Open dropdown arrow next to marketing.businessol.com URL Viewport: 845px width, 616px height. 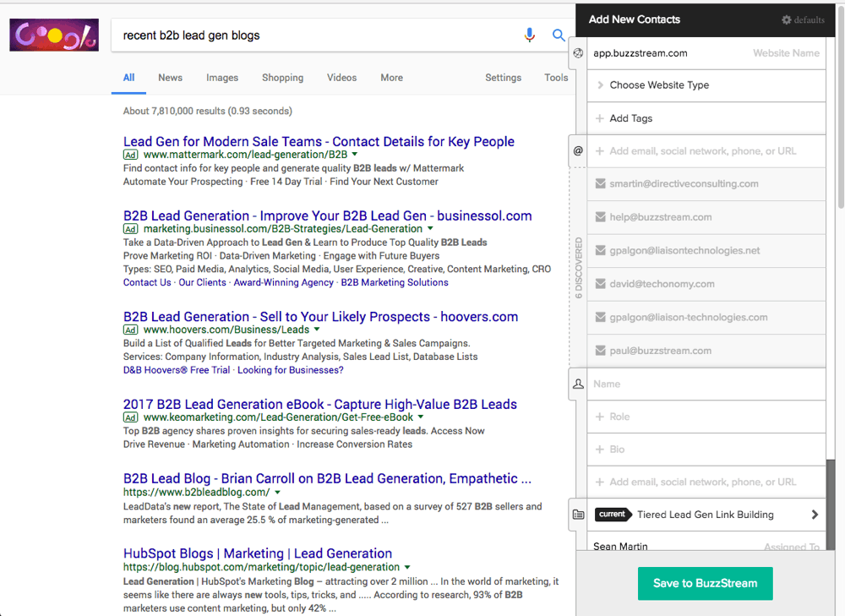(430, 228)
